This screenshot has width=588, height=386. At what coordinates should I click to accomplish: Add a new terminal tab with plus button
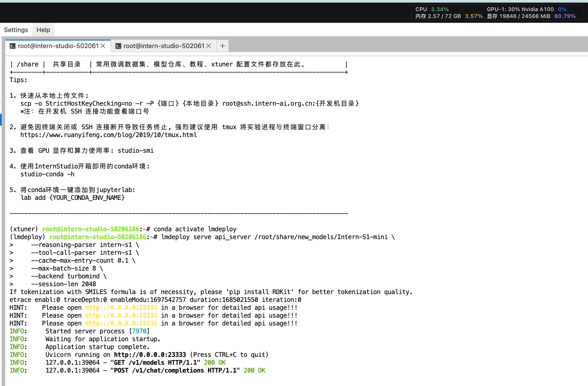coord(223,46)
